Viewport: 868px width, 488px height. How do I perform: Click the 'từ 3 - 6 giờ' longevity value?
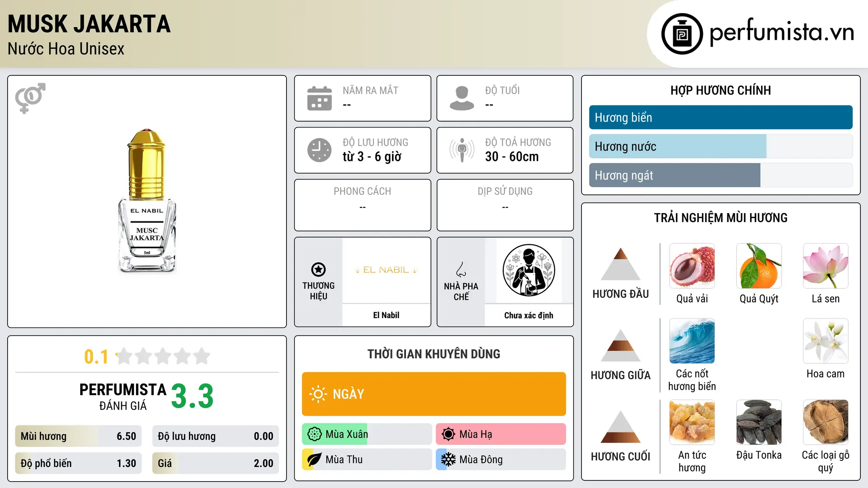pos(372,157)
